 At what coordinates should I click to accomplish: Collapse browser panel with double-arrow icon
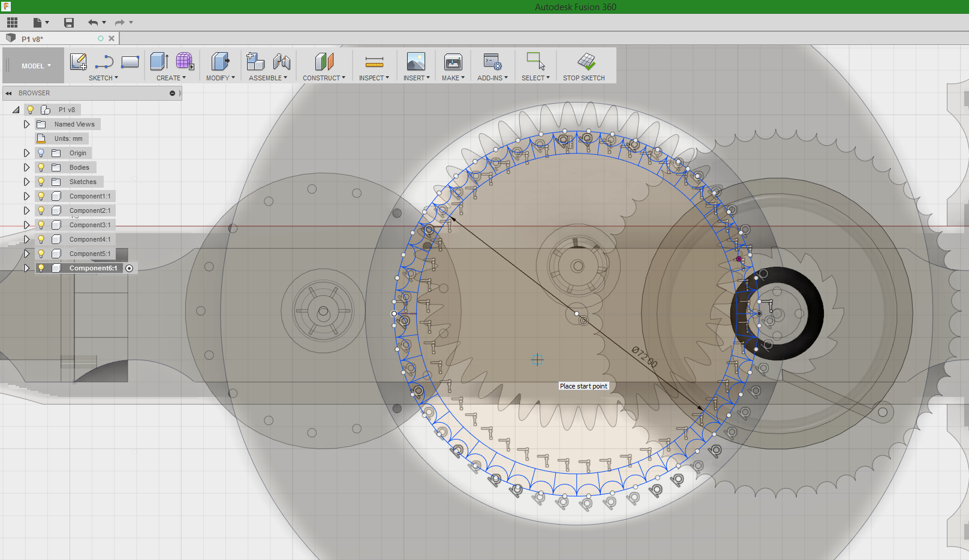coord(9,93)
